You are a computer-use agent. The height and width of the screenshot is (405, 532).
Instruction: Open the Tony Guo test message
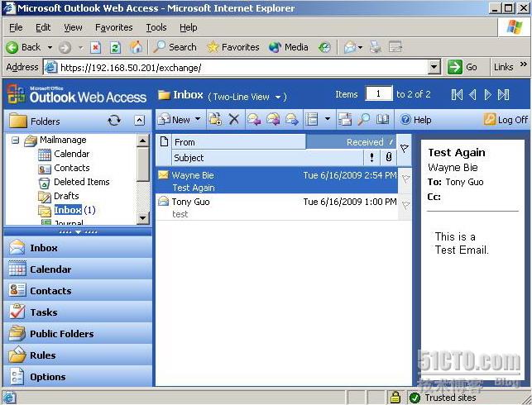(277, 207)
